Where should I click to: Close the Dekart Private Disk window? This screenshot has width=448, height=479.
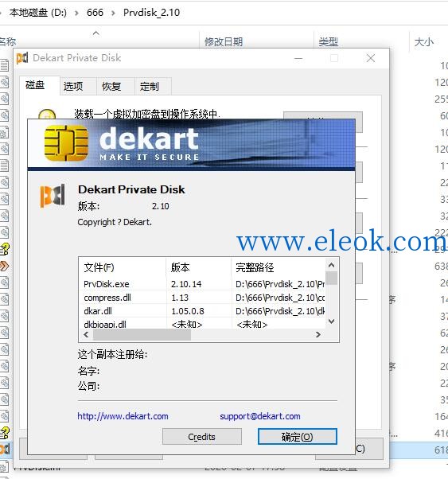coord(371,58)
